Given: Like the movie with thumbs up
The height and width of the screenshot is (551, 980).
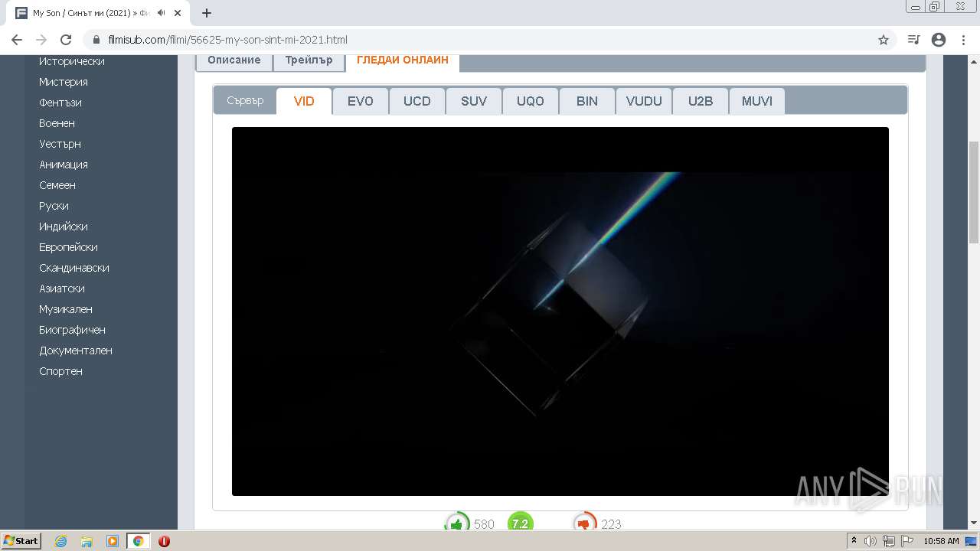Looking at the screenshot, I should click(x=457, y=523).
